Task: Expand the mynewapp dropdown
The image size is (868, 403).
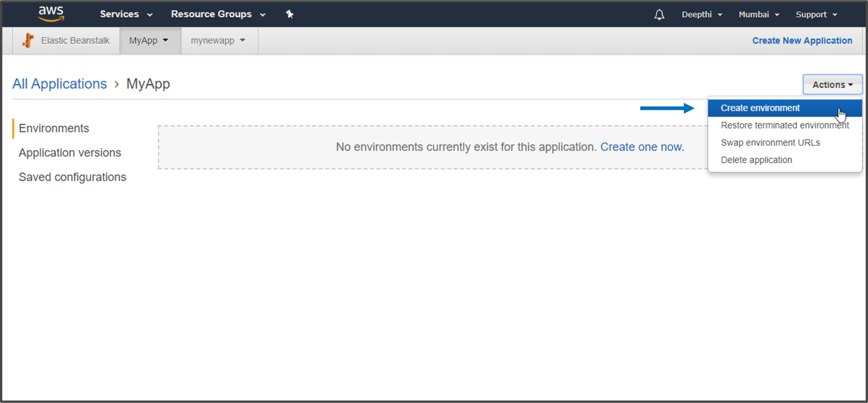Action: [x=219, y=41]
